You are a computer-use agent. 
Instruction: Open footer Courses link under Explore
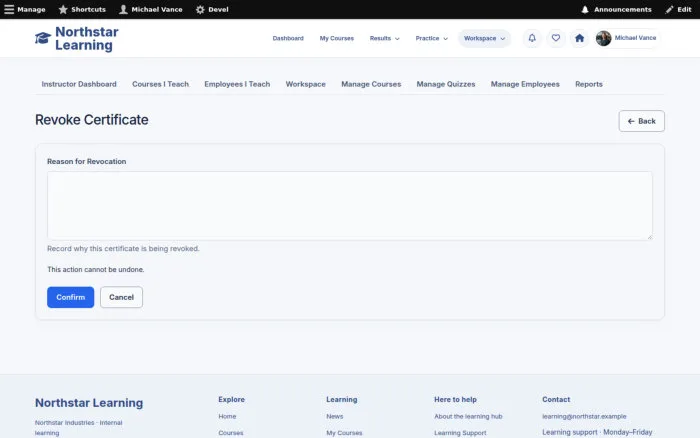pyautogui.click(x=231, y=433)
